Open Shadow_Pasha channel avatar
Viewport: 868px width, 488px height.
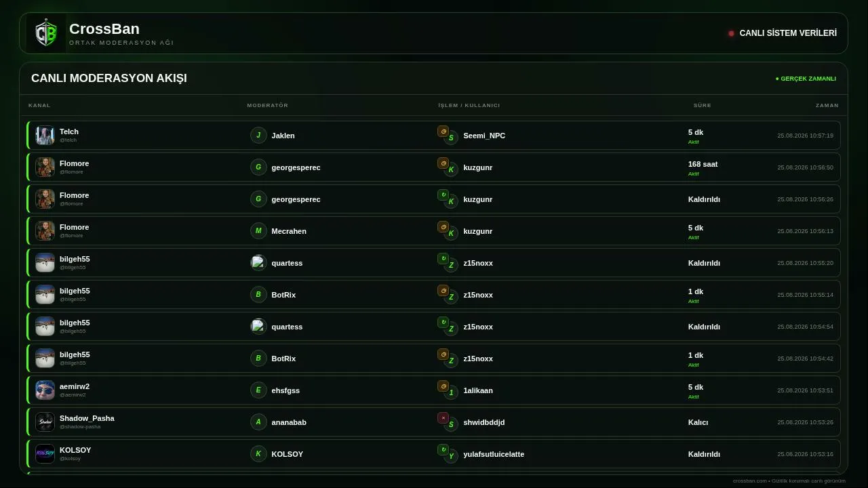[x=45, y=422]
